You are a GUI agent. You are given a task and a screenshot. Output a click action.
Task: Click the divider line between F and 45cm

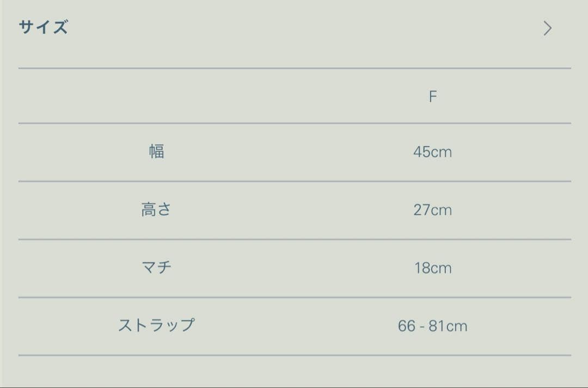tap(295, 123)
